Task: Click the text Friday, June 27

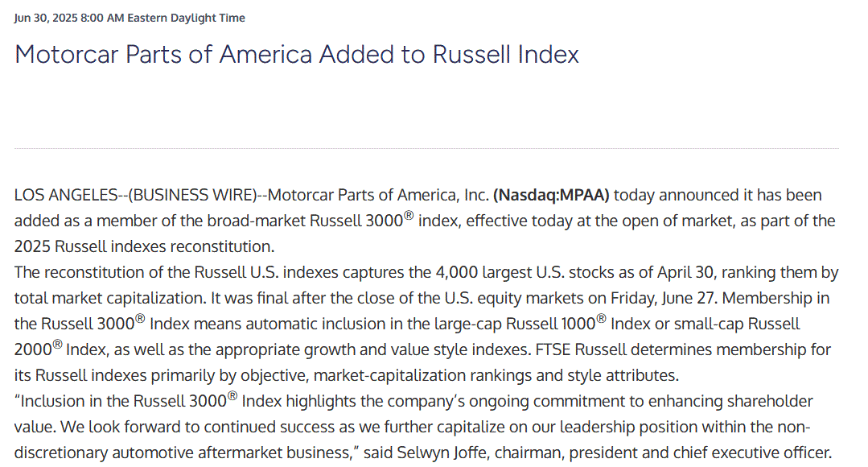Action: 664,298
